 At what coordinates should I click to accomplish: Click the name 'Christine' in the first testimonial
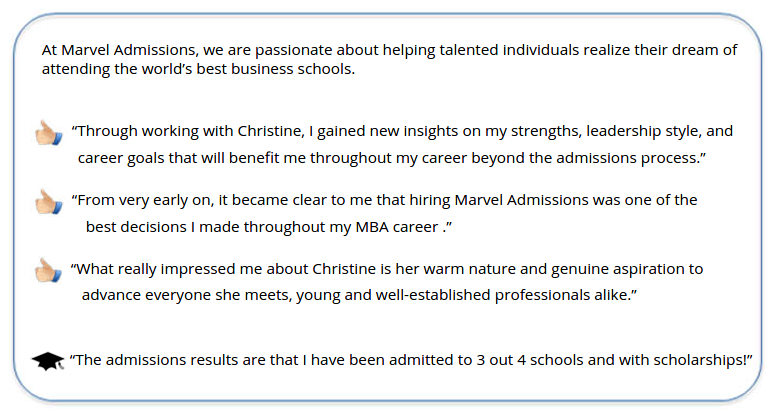[269, 131]
